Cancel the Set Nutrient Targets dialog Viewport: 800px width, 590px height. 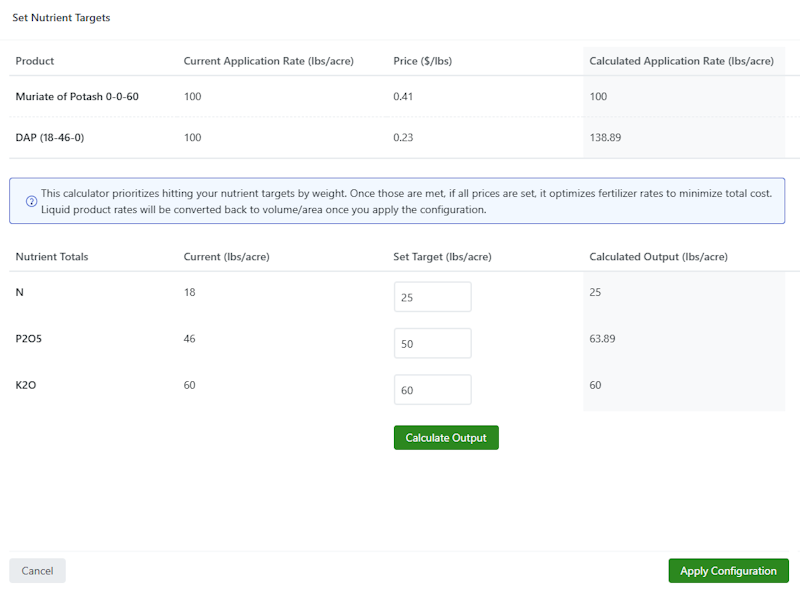coord(37,571)
